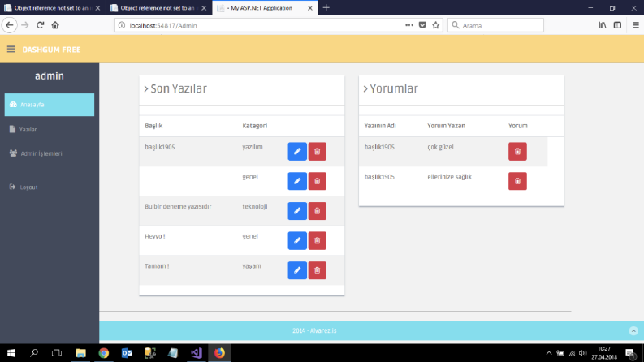The height and width of the screenshot is (362, 644).
Task: Open a new browser tab with plus
Action: (x=326, y=8)
